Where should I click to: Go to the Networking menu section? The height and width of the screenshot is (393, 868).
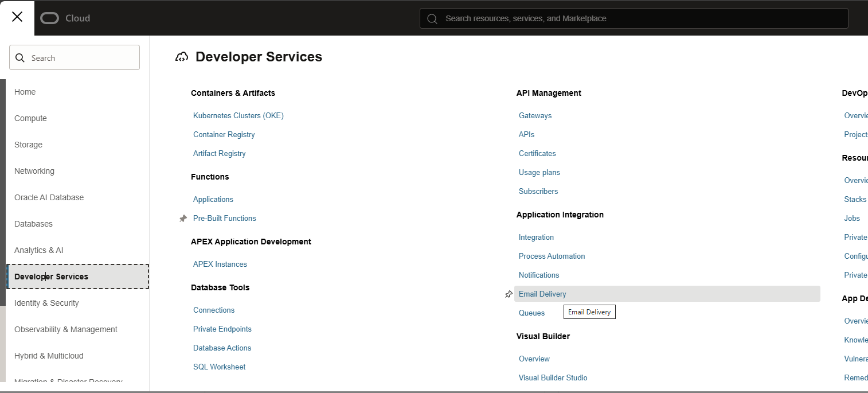click(x=34, y=171)
